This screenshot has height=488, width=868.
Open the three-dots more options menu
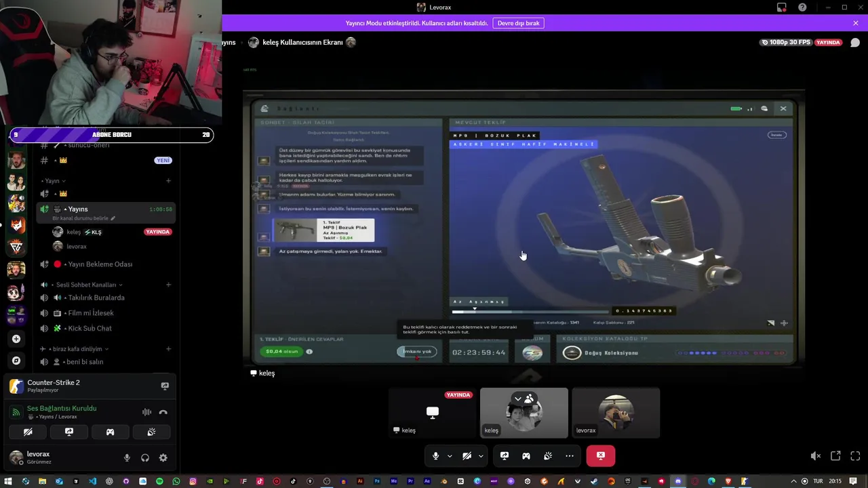coord(570,456)
